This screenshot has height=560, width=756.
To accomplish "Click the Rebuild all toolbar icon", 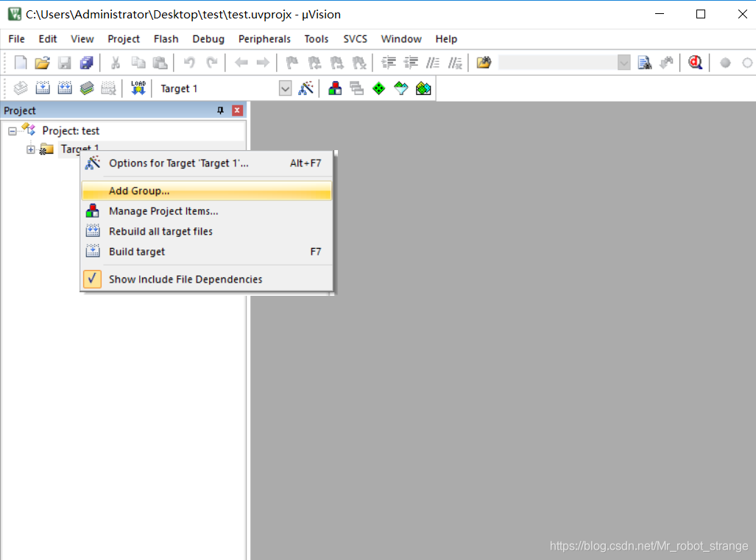I will (x=65, y=88).
